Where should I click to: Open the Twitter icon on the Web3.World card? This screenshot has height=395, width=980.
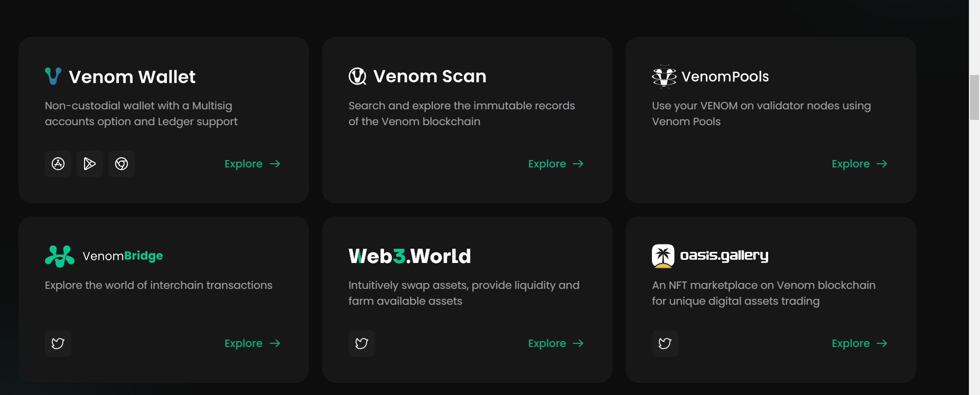pos(361,343)
